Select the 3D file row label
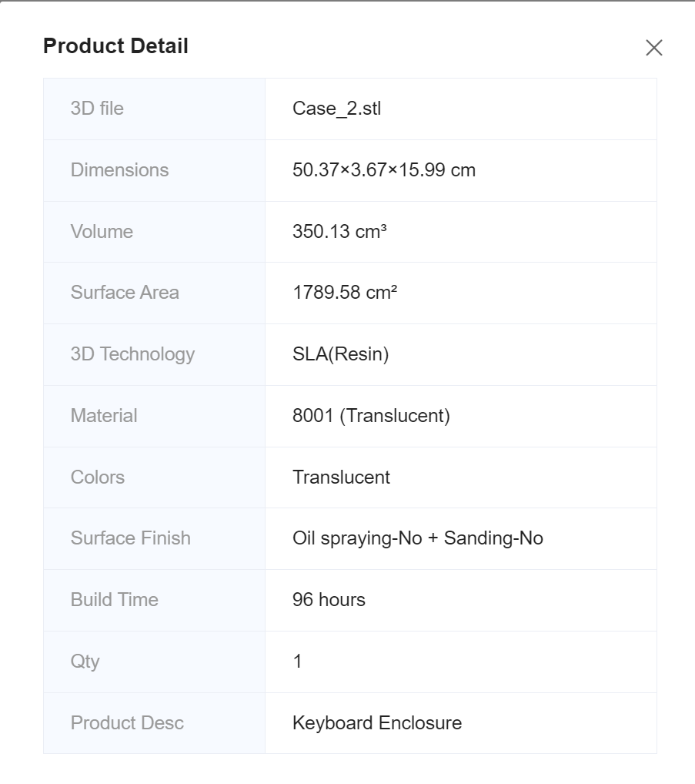695x784 pixels. [x=97, y=109]
